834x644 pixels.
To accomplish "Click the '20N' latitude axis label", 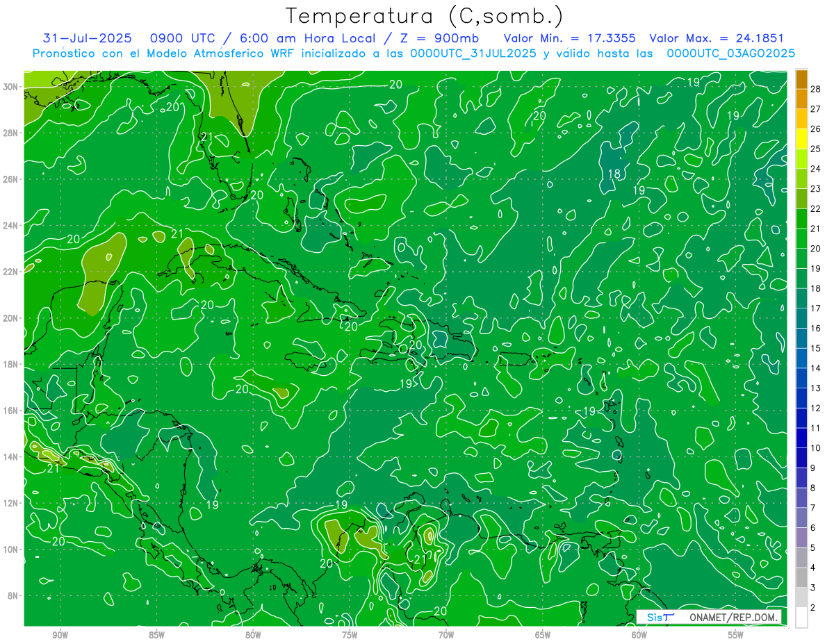I will pos(10,317).
